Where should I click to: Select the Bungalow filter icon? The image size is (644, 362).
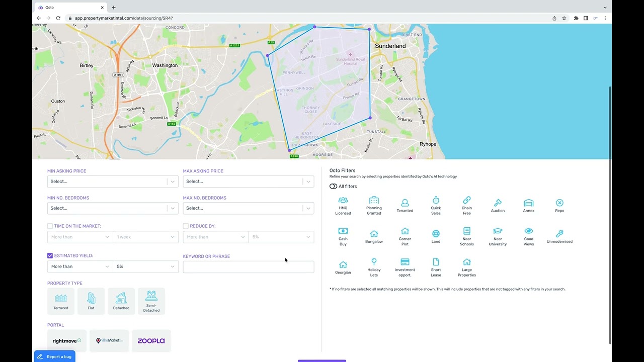pyautogui.click(x=374, y=234)
